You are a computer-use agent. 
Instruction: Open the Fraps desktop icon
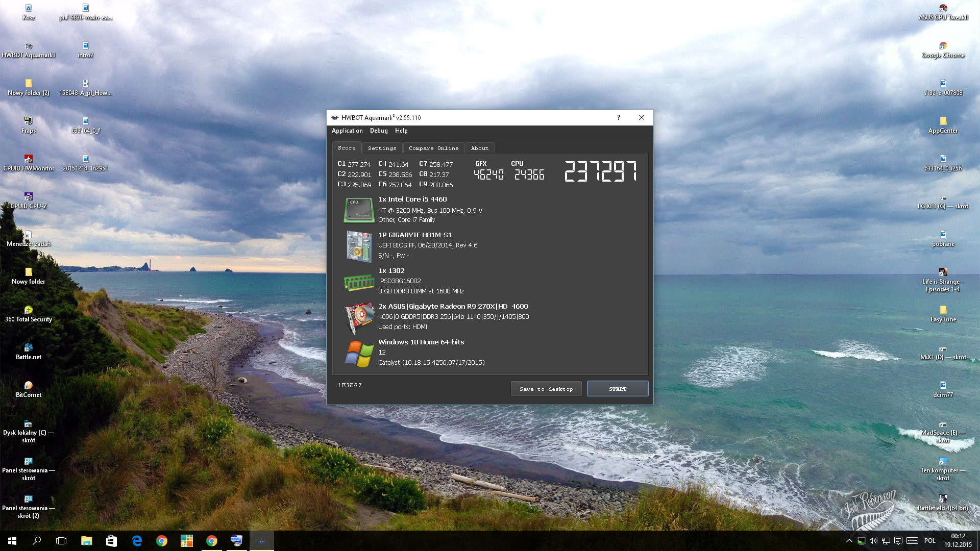click(x=29, y=126)
